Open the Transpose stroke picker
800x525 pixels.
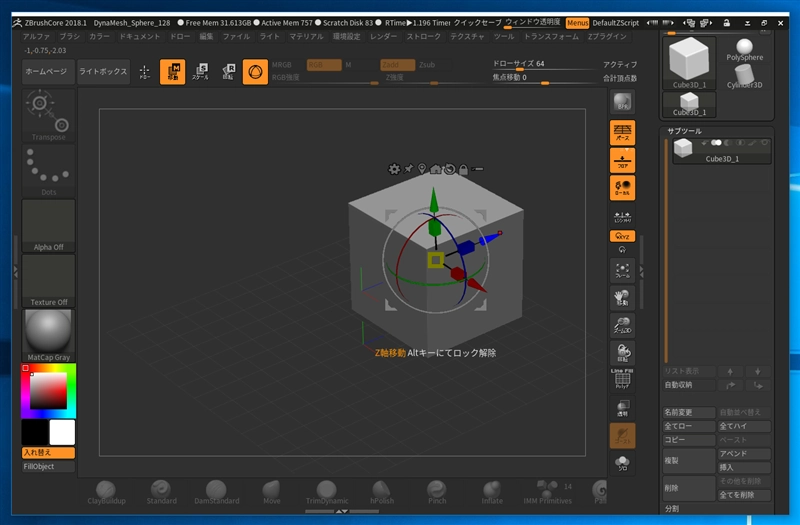(x=48, y=115)
